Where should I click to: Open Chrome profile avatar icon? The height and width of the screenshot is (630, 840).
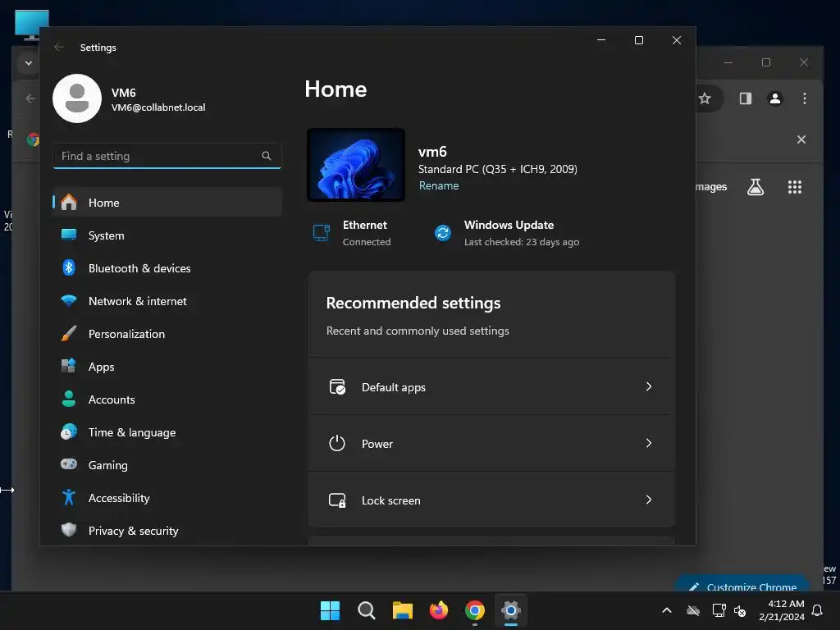tap(774, 98)
